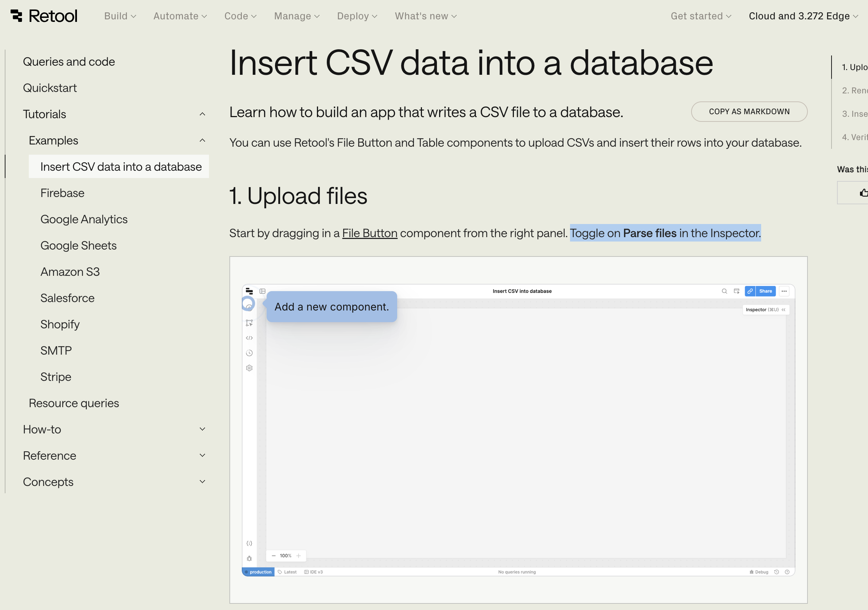The height and width of the screenshot is (610, 868).
Task: Click the component tree icon in sidebar
Action: click(x=249, y=323)
